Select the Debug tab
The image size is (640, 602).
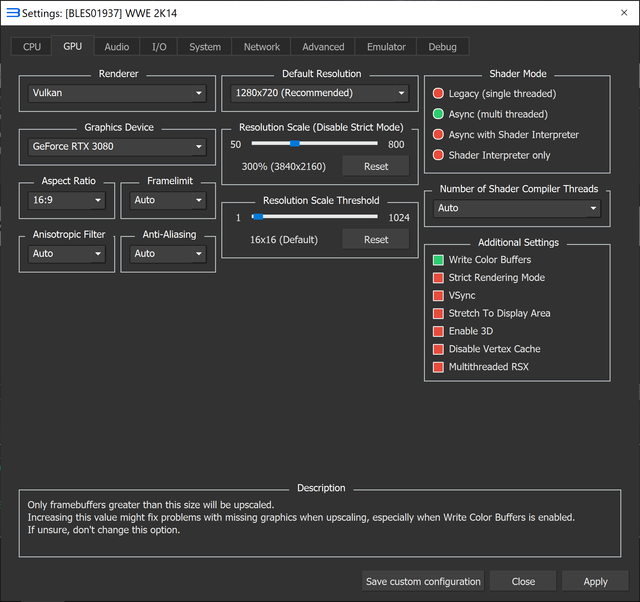pyautogui.click(x=442, y=47)
